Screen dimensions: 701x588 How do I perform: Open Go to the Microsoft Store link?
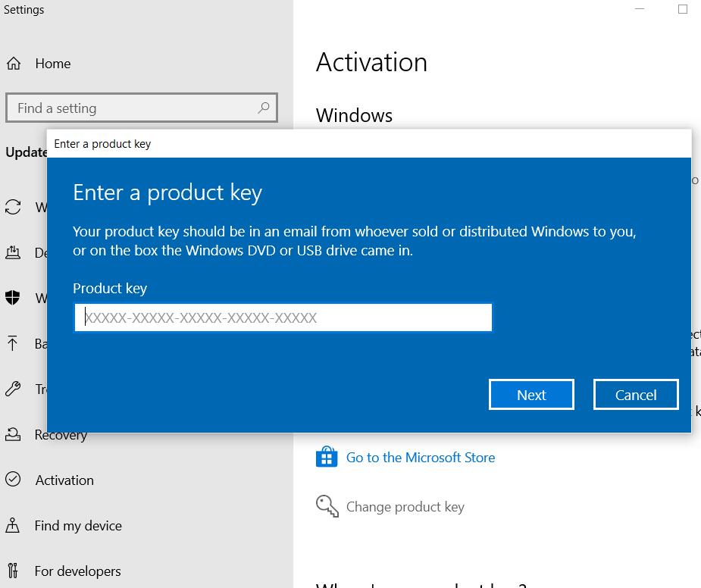point(421,458)
